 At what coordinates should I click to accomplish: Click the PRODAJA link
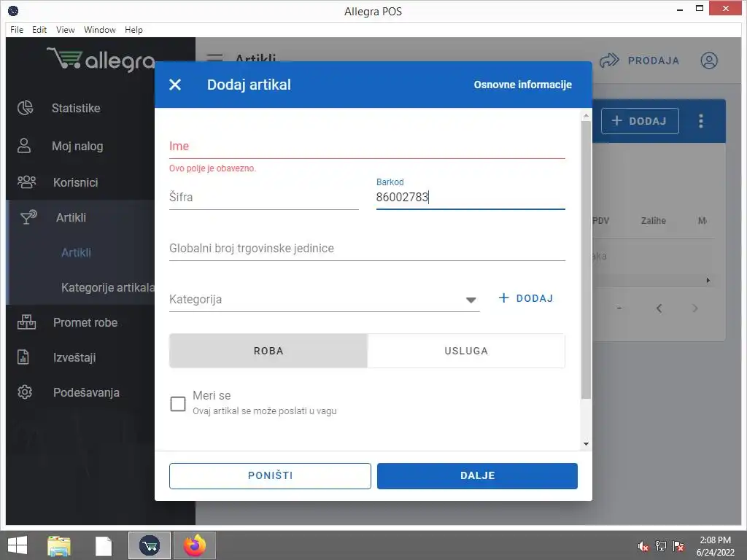pos(653,61)
